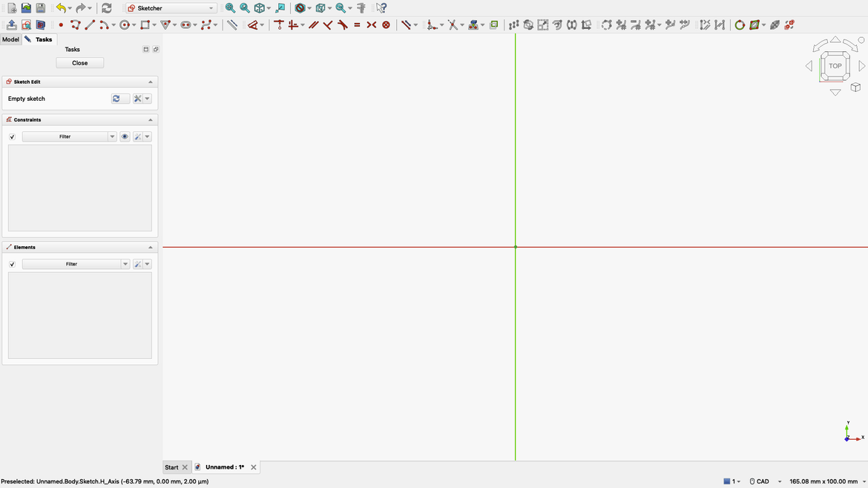
Task: Apply the block constraint
Action: coord(385,24)
